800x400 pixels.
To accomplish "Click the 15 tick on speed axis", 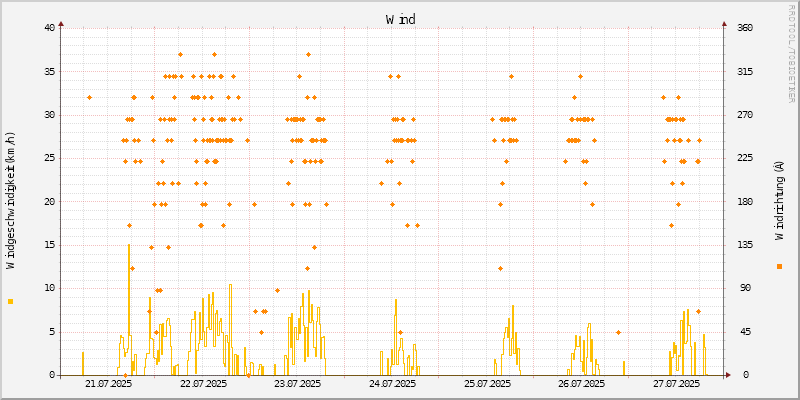I will tap(49, 245).
